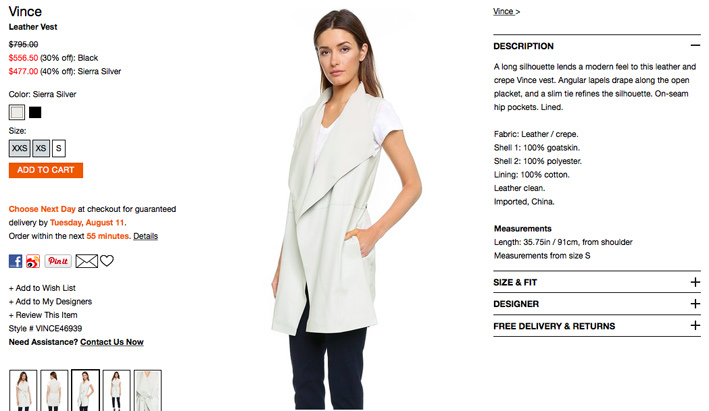This screenshot has width=709, height=411.
Task: Share the vest on Facebook
Action: (15, 261)
